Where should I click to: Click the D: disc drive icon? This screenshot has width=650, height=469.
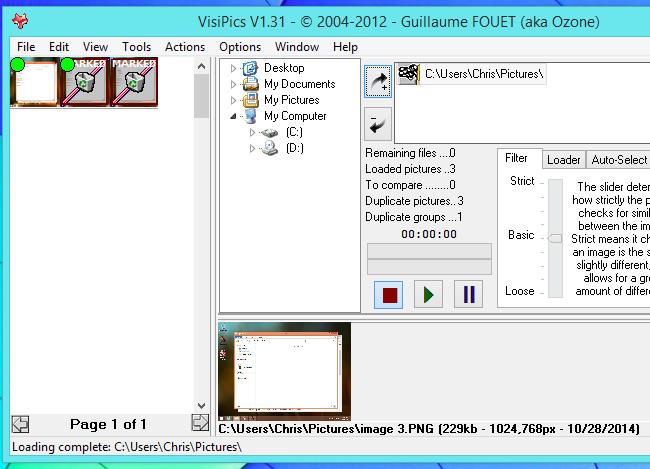click(x=269, y=148)
